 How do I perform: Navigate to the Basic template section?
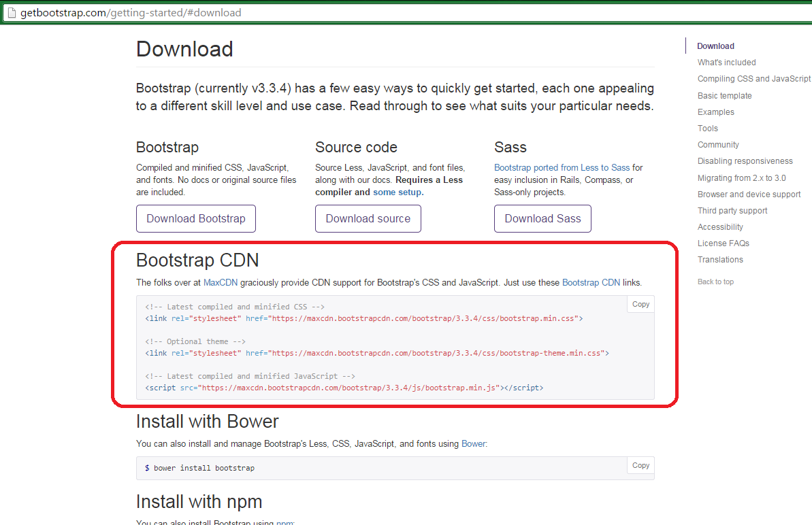click(x=724, y=95)
